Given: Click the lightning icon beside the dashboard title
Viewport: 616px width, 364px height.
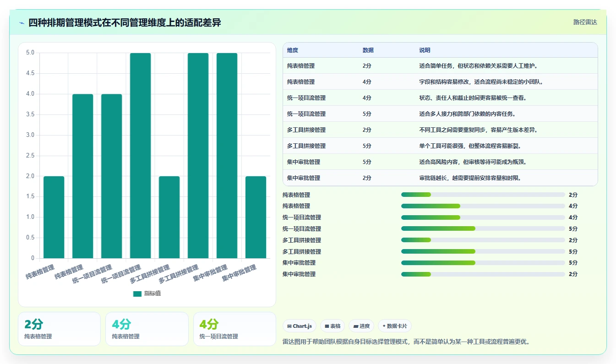Looking at the screenshot, I should pos(22,22).
